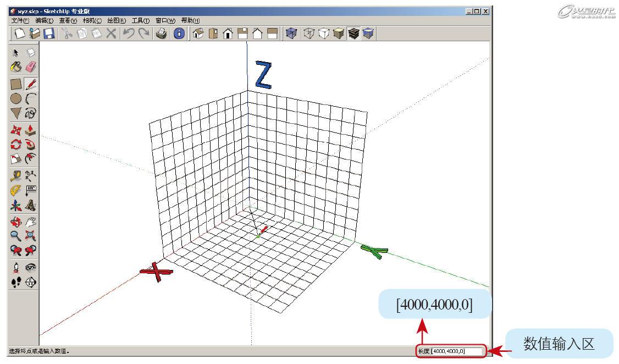Image resolution: width=619 pixels, height=364 pixels.
Task: Open the 窗口(W) menu
Action: point(165,20)
